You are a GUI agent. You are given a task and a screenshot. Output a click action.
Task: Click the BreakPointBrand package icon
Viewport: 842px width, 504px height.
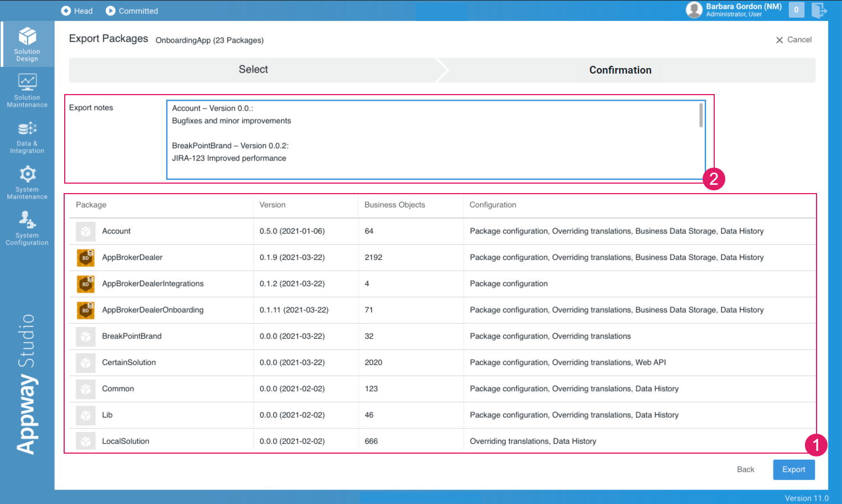coord(86,336)
